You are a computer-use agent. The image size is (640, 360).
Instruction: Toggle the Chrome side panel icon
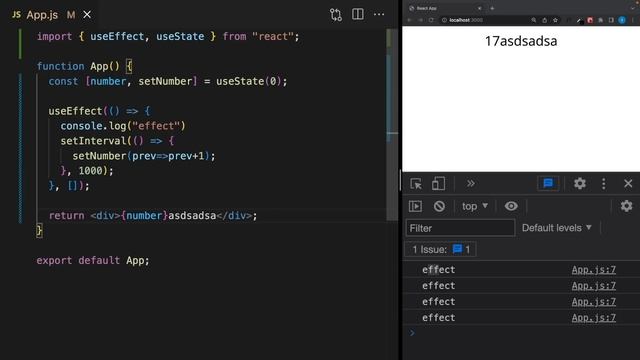611,20
